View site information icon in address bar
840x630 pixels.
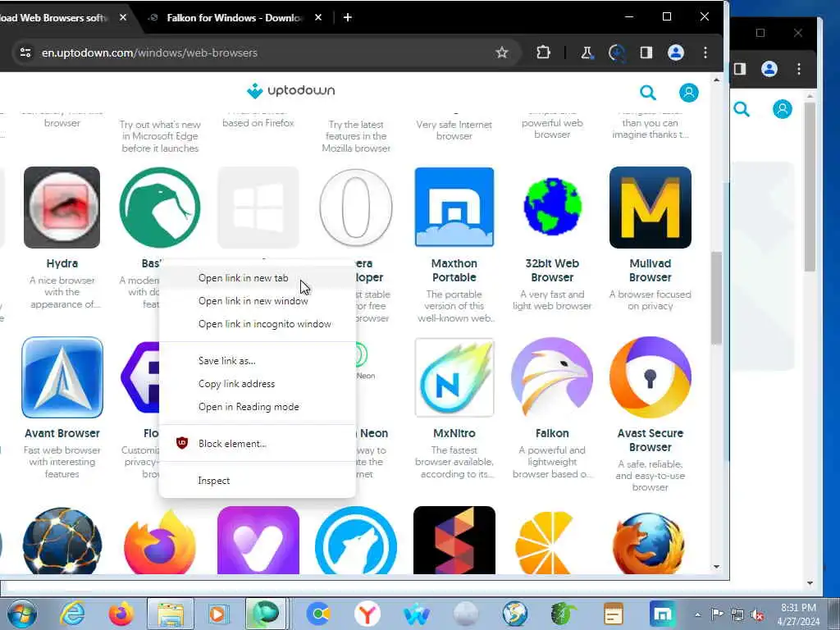25,52
